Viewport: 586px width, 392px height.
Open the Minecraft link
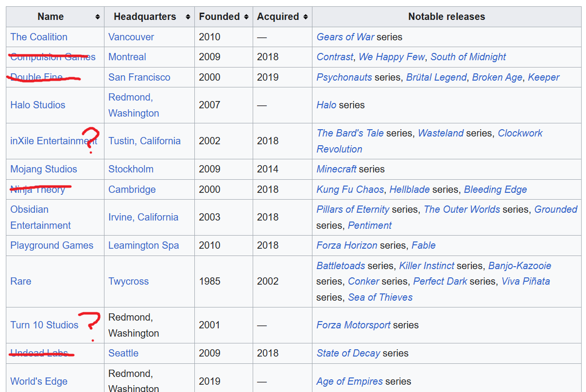point(337,169)
